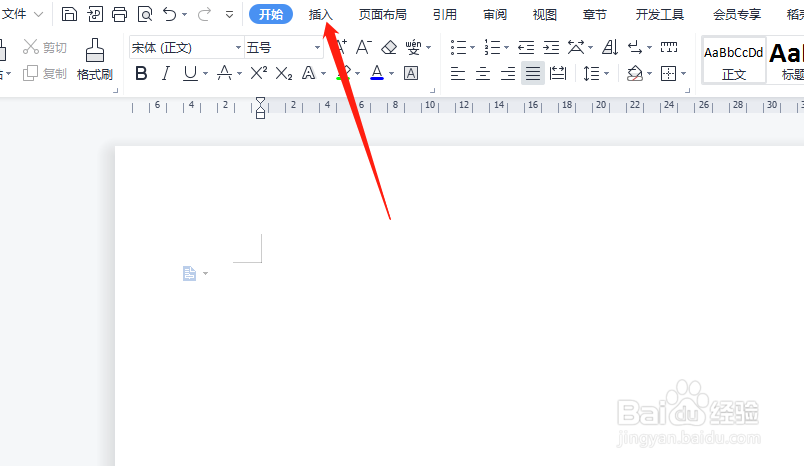
Task: Click paragraph shading paint bucket
Action: (x=635, y=74)
